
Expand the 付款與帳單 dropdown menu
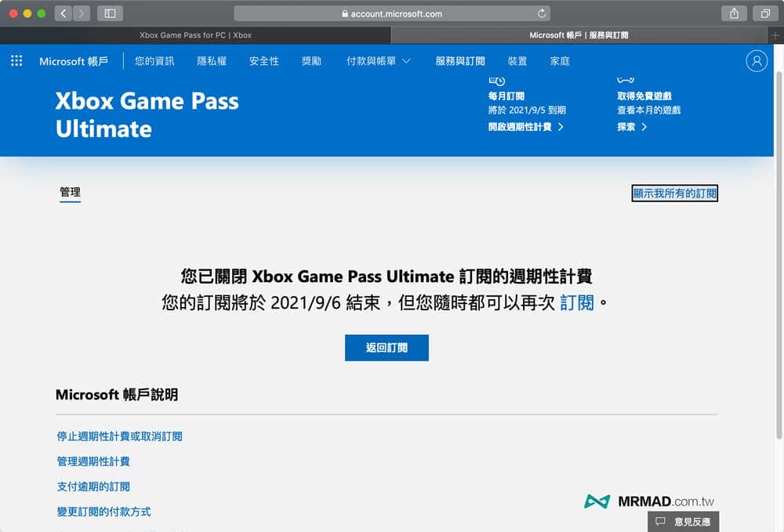pos(379,61)
